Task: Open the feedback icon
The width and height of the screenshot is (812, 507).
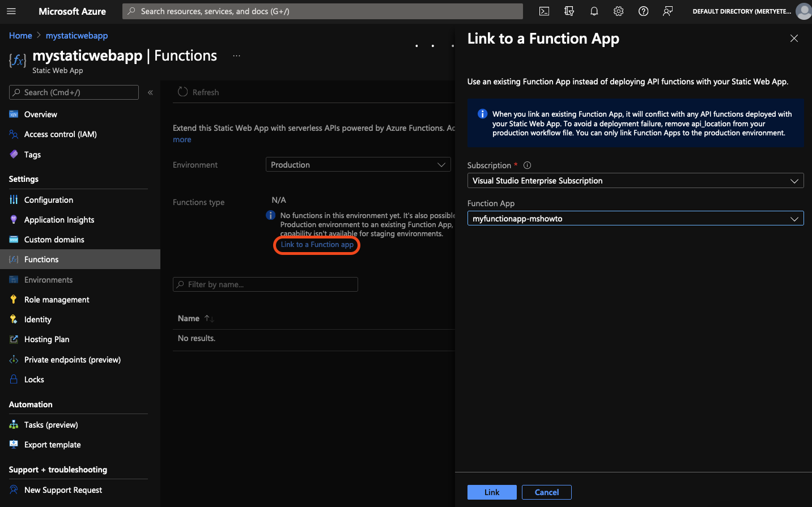Action: (668, 11)
